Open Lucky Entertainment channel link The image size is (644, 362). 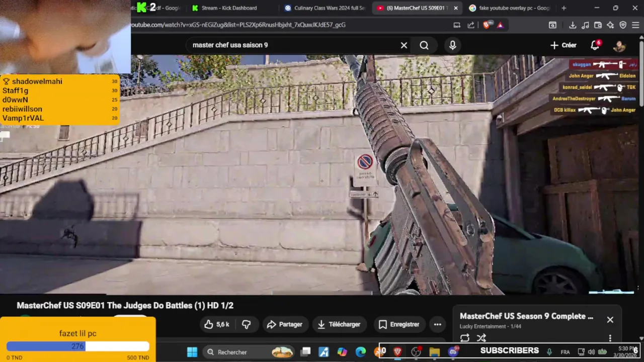click(x=482, y=326)
